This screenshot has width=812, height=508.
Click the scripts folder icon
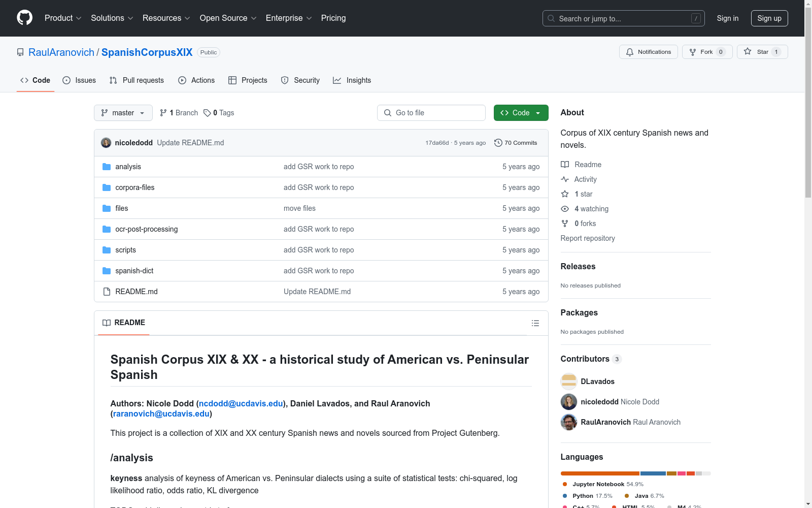pyautogui.click(x=107, y=250)
